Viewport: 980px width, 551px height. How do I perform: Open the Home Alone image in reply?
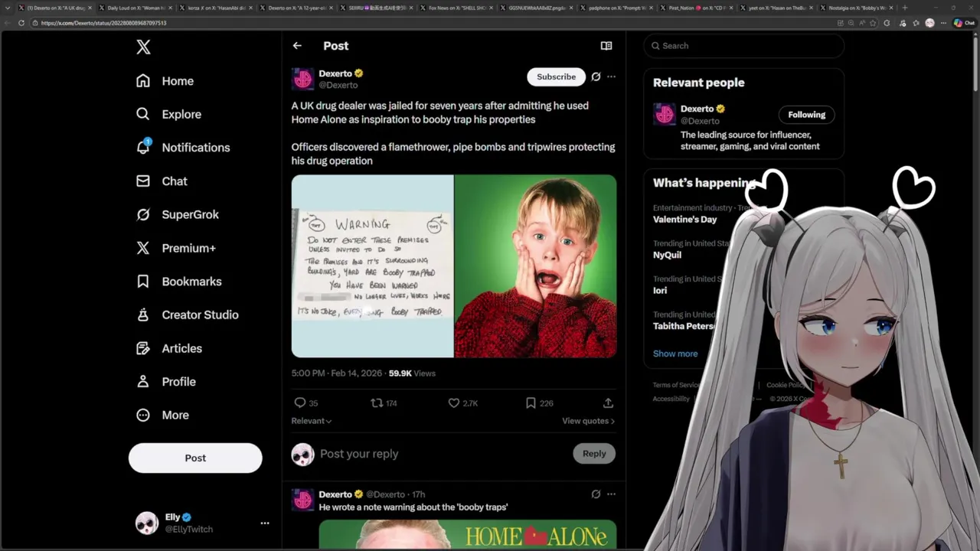pyautogui.click(x=467, y=535)
